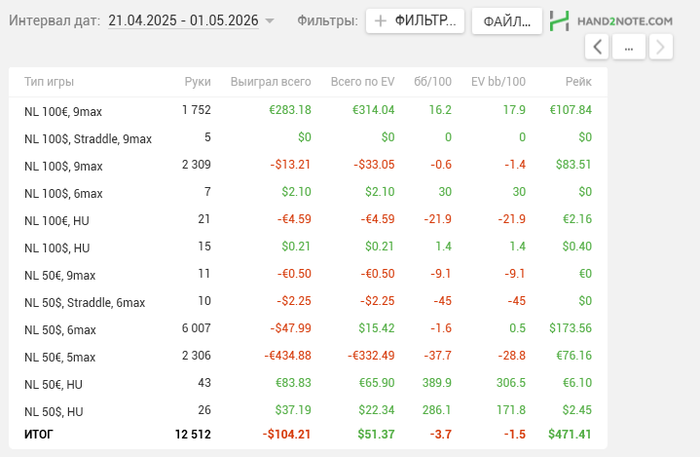
Task: Sort table by Рейк column header
Action: [577, 82]
